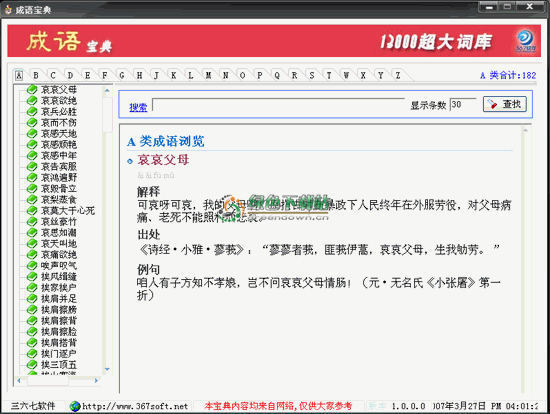Click the 367 software logo in the banner
Viewport: 550px width, 414px height.
(x=525, y=41)
